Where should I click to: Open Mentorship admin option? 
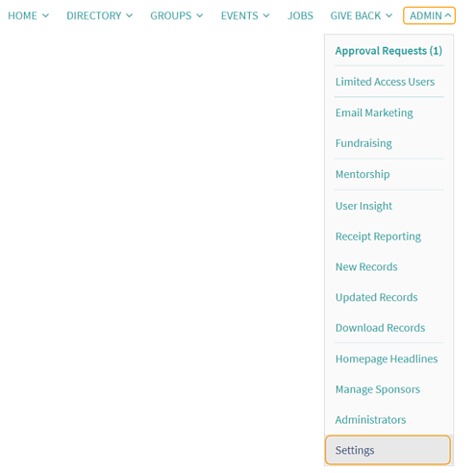[x=363, y=174]
